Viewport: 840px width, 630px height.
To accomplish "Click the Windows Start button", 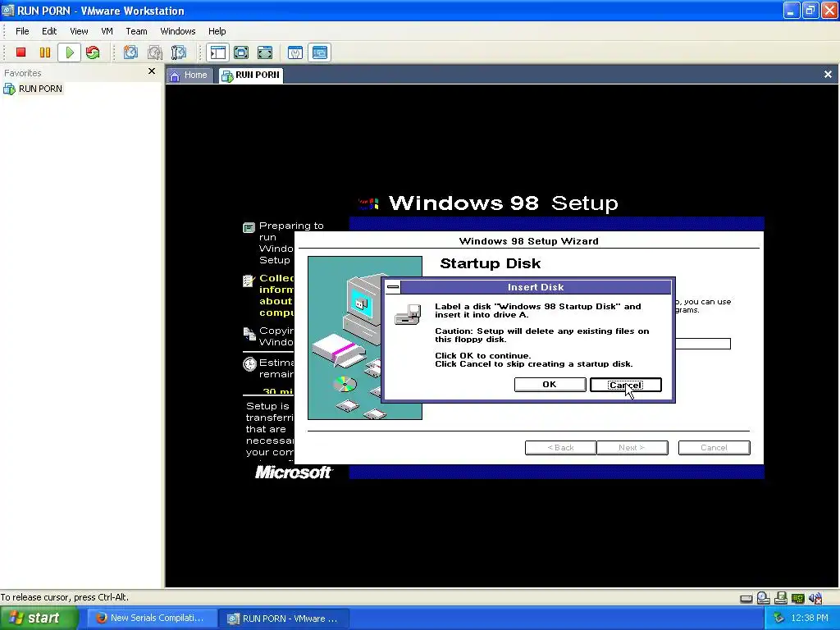I will pos(39,619).
